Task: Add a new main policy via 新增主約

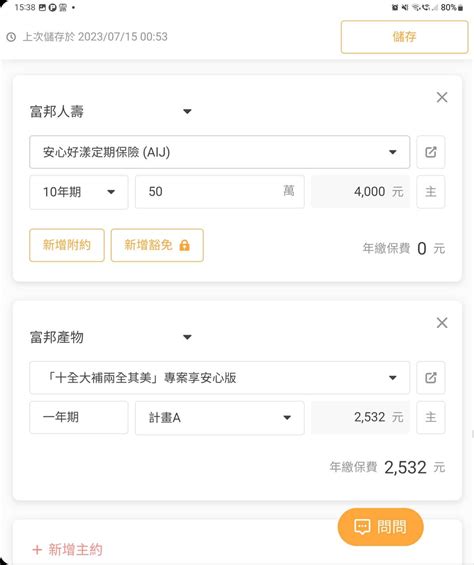Action: point(67,550)
